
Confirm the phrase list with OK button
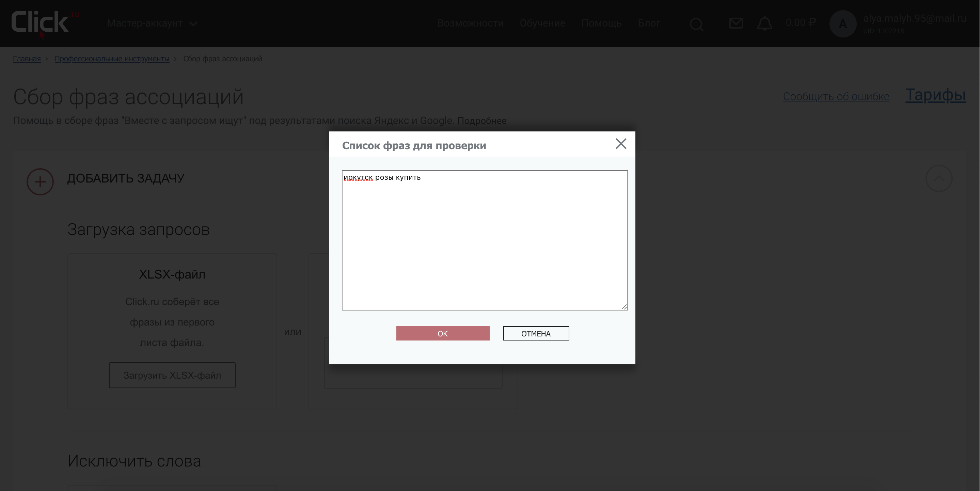click(x=443, y=334)
